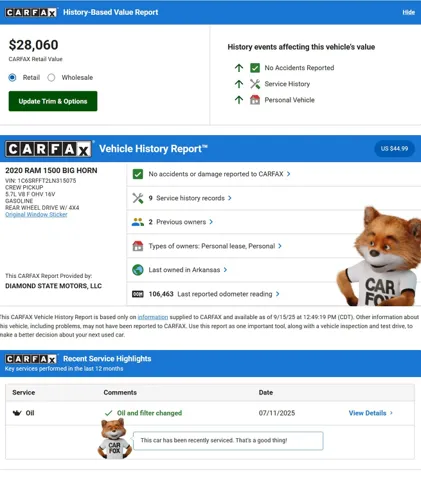Expand No accidents or damage reported chevron
Image resolution: width=421 pixels, height=480 pixels.
pos(289,174)
